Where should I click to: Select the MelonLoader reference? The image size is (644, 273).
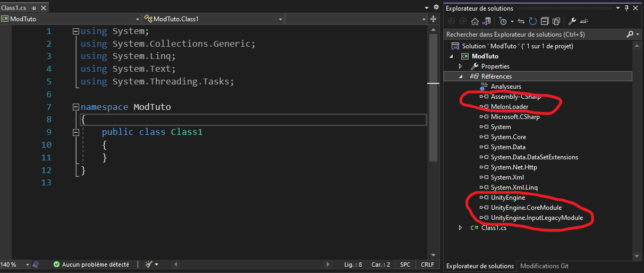coord(510,107)
